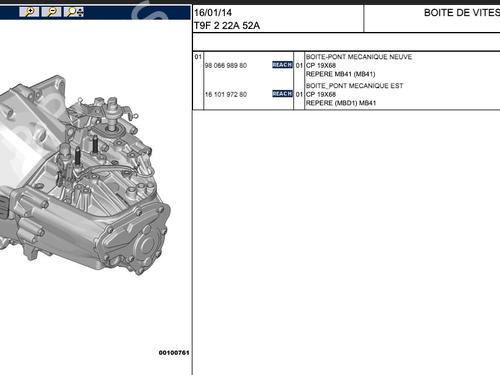Select the BOITE_PONT MECANIQUE EST description
This screenshot has width=500, height=375.
[354, 86]
